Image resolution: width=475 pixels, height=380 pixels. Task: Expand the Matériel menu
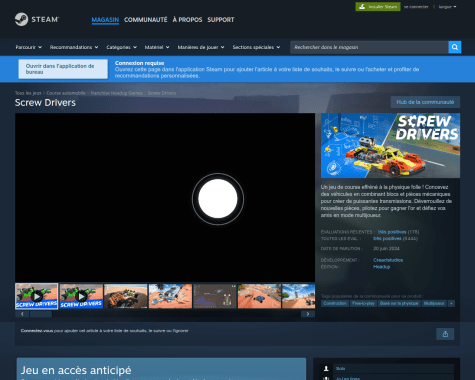[157, 47]
